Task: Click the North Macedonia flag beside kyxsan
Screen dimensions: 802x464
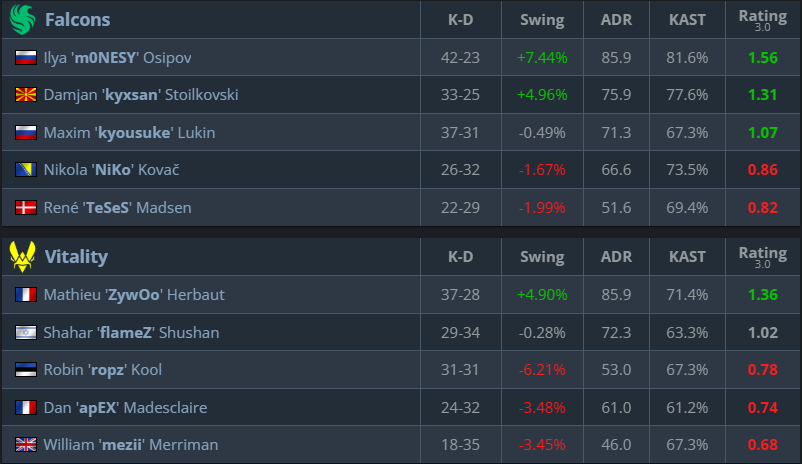Action: coord(26,95)
